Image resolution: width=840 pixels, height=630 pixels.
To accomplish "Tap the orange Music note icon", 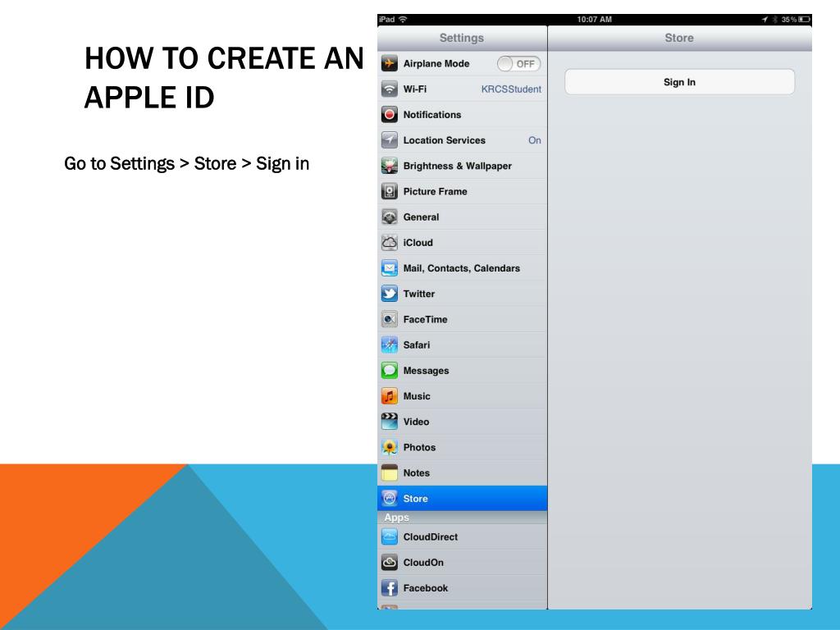I will [390, 396].
